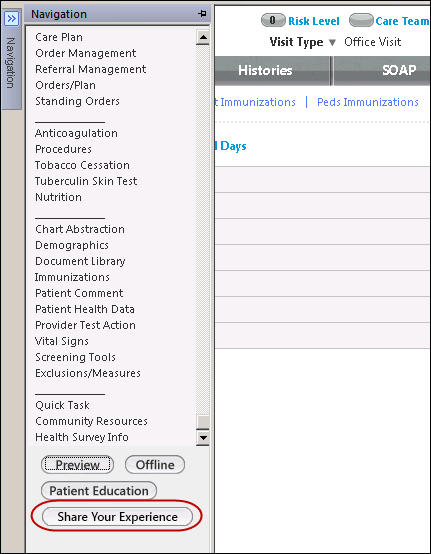This screenshot has height=554, width=431.
Task: Click the Care Team indicator pill
Action: click(x=361, y=20)
